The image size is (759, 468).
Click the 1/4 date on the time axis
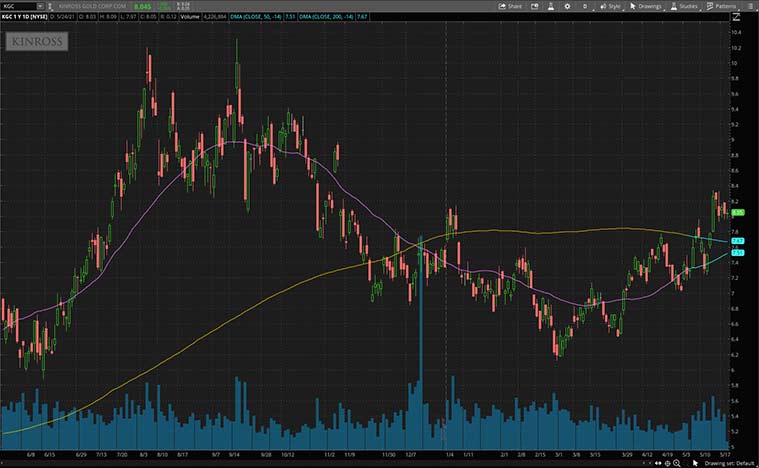pos(450,455)
